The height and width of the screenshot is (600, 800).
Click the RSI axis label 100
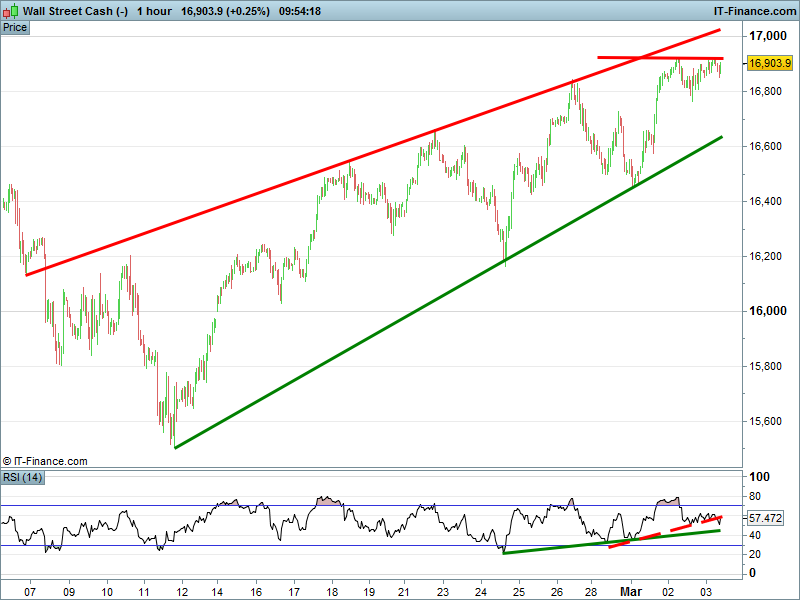(x=759, y=477)
